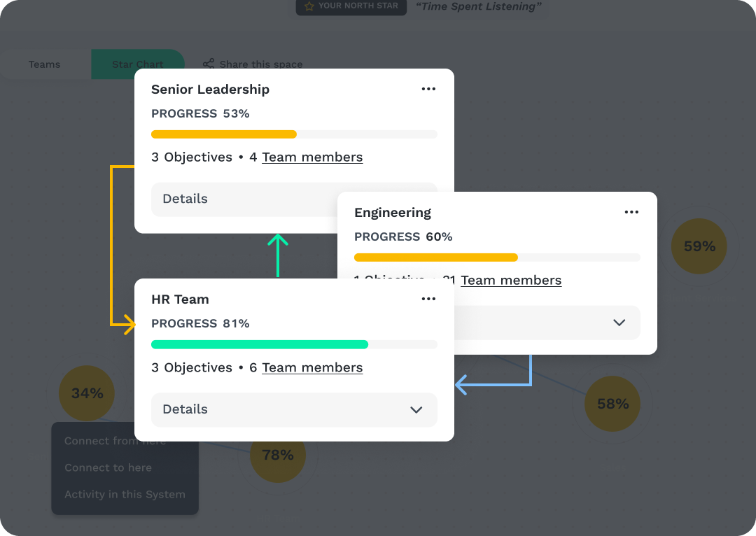The image size is (756, 536).
Task: Open HR Team's Team members link
Action: (312, 367)
